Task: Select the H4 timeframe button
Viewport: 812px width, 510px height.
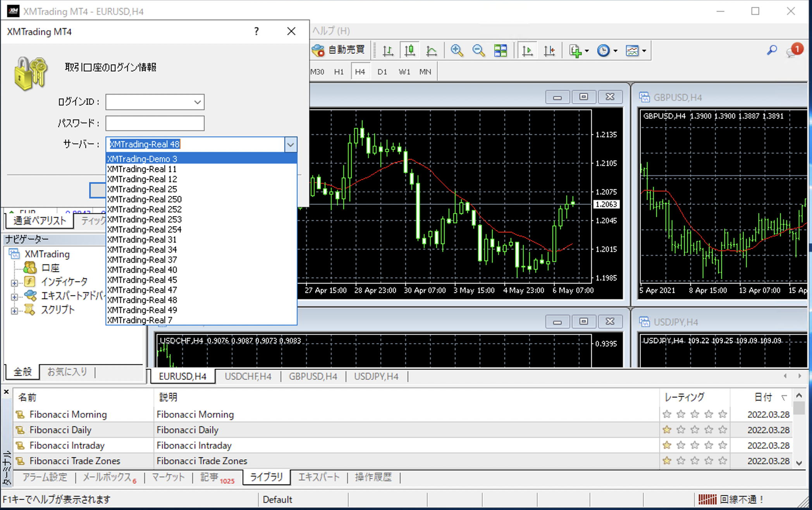Action: click(360, 72)
